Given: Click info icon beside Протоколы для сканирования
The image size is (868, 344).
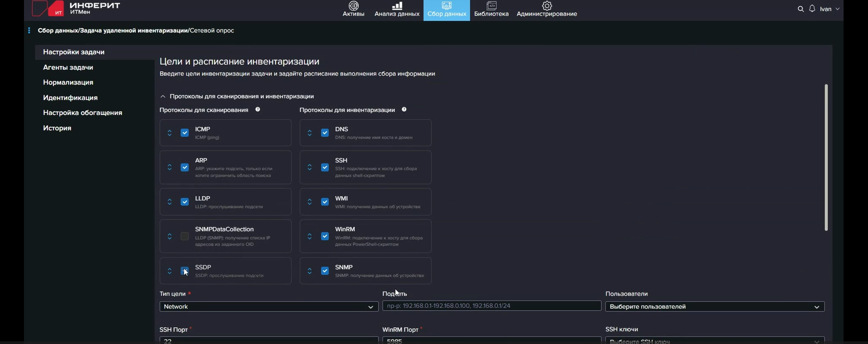Looking at the screenshot, I should (x=258, y=110).
